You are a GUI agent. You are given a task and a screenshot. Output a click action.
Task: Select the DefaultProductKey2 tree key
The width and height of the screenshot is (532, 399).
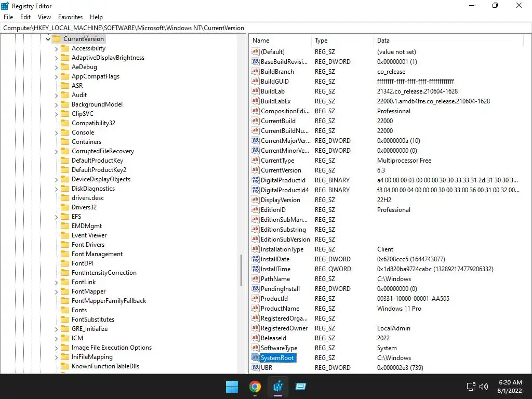tap(99, 170)
